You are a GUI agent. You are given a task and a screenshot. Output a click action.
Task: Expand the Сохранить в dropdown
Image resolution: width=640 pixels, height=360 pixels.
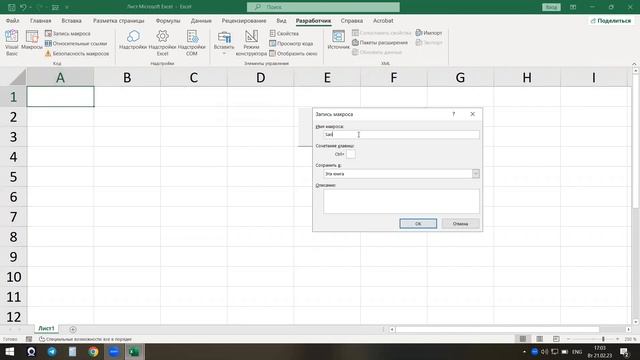point(476,174)
